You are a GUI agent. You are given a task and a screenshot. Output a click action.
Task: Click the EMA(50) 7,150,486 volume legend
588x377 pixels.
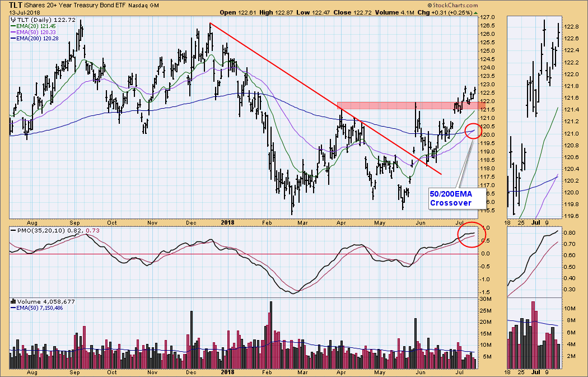tap(37, 308)
